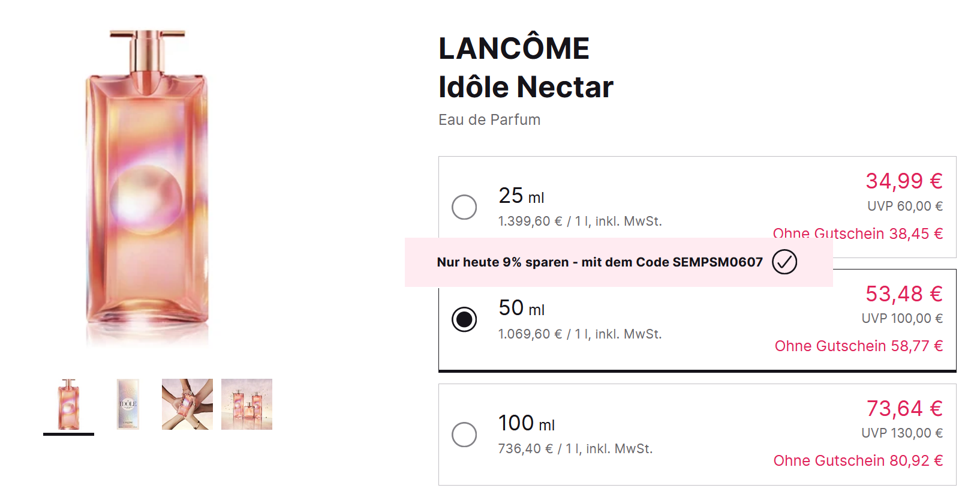980x494 pixels.
Task: Click the "Ohne Gutschein 58,77 €" text
Action: pyautogui.click(x=858, y=346)
